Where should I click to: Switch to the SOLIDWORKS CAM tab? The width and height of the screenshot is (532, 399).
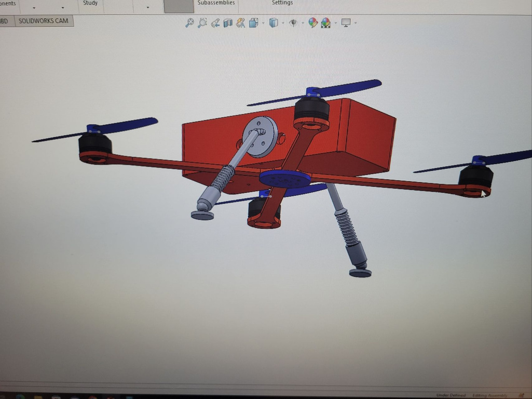44,21
